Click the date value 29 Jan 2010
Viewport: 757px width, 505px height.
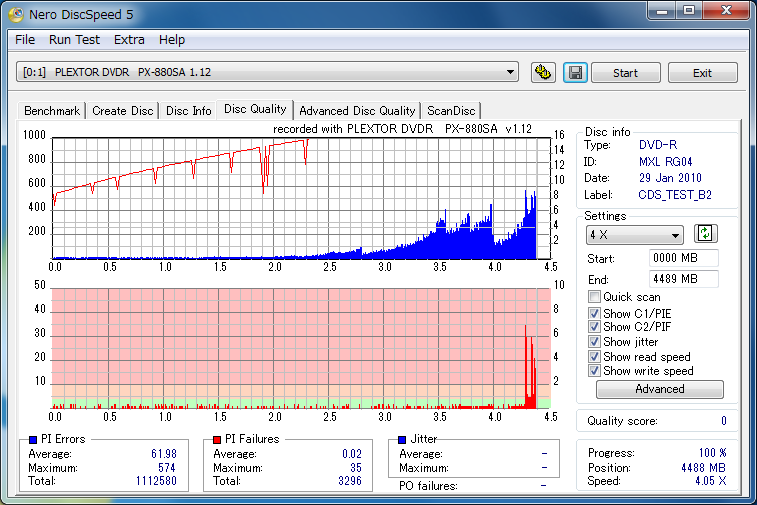click(670, 178)
